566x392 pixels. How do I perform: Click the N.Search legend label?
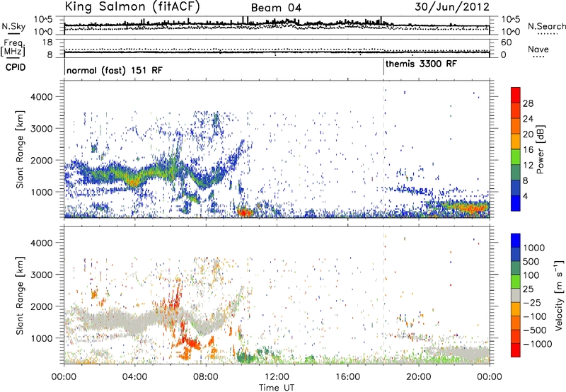546,26
